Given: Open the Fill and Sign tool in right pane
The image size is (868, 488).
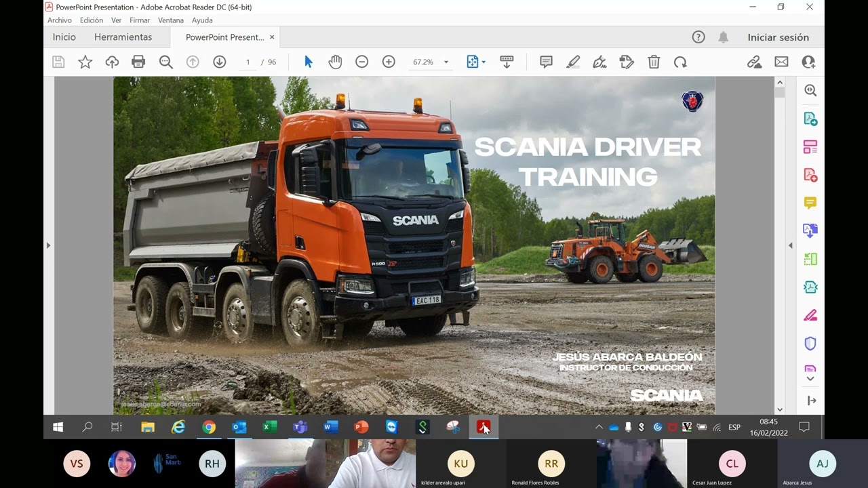Looking at the screenshot, I should click(x=810, y=315).
